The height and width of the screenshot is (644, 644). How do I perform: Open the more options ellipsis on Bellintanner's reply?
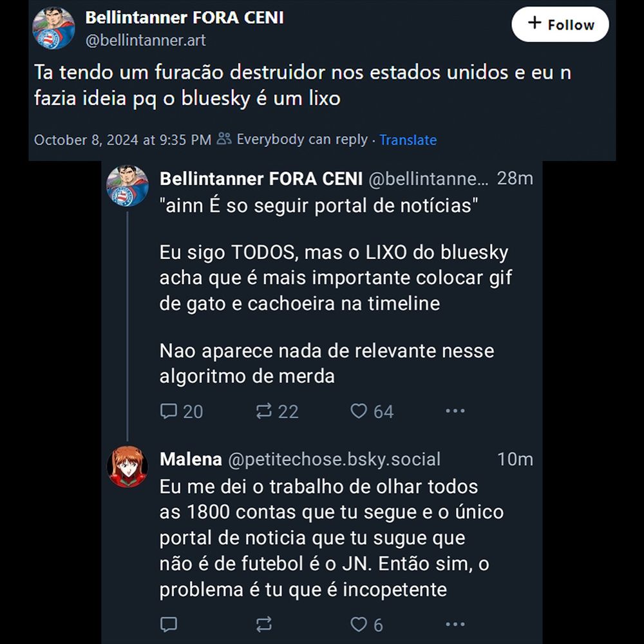(x=455, y=410)
